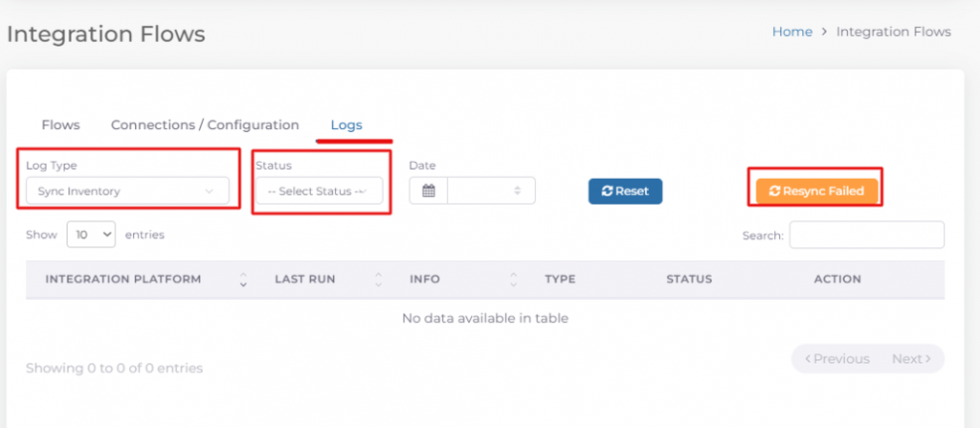
Task: Click 'Showing 0 to 0 of 0 entries' text
Action: (115, 368)
